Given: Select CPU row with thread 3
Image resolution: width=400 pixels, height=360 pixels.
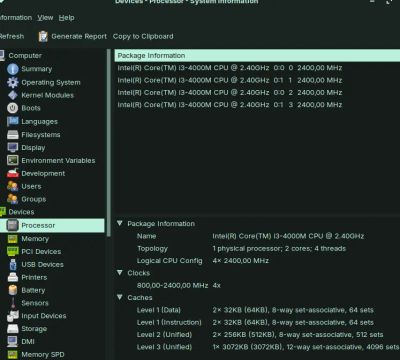Looking at the screenshot, I should (x=257, y=105).
